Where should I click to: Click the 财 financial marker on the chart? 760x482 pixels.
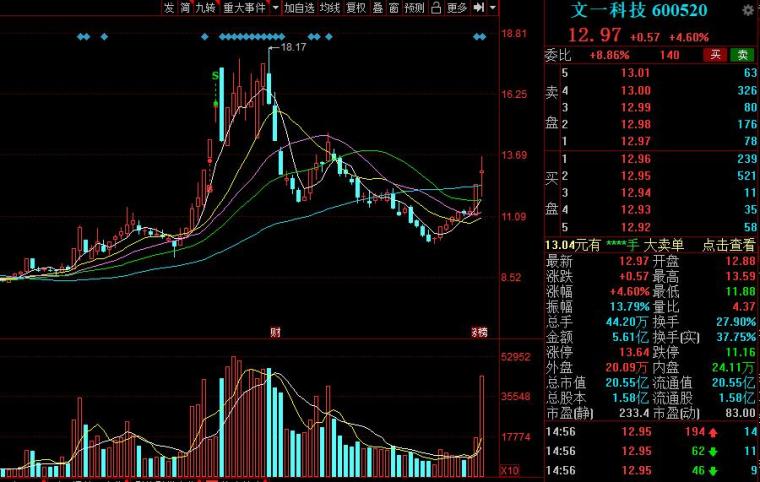tap(275, 332)
